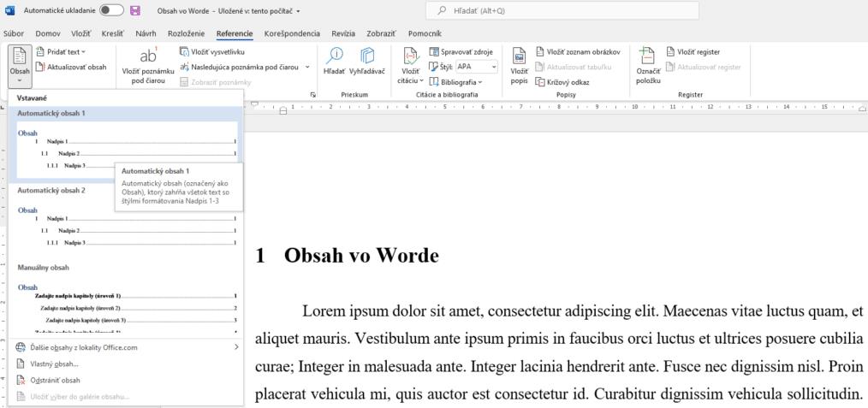Open the Pomocník tab
The height and width of the screenshot is (408, 868).
tap(424, 33)
